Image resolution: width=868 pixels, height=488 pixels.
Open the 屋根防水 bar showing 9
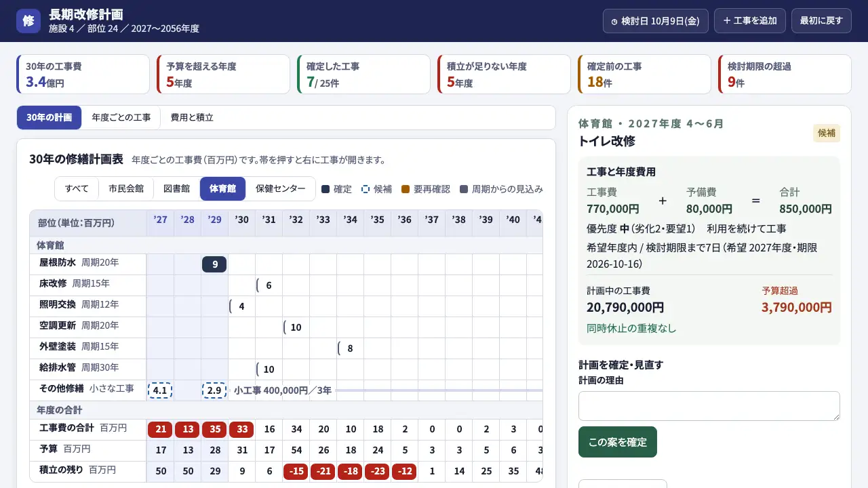pyautogui.click(x=214, y=264)
